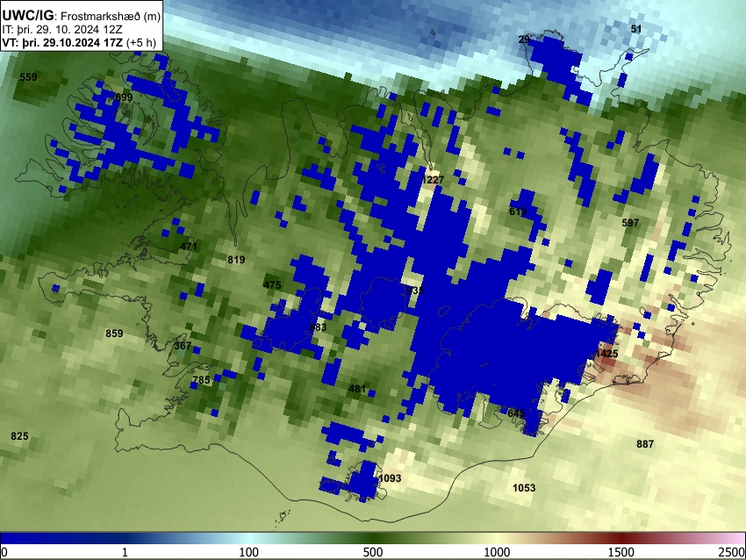Click the legend label 1500
746x560 pixels.
tap(621, 552)
